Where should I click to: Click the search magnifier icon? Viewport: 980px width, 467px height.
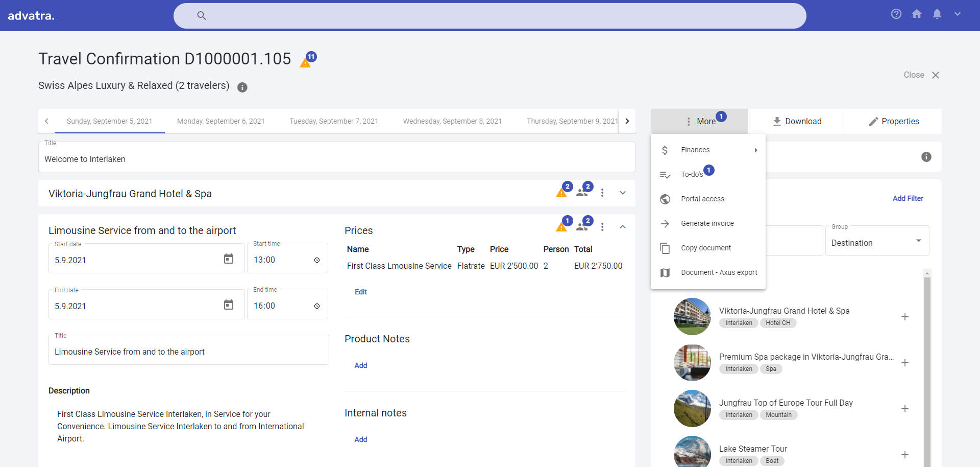tap(202, 16)
